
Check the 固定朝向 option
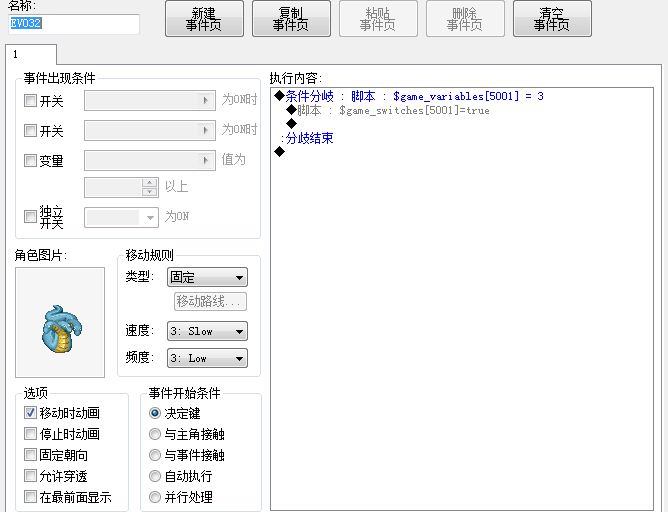(x=30, y=454)
